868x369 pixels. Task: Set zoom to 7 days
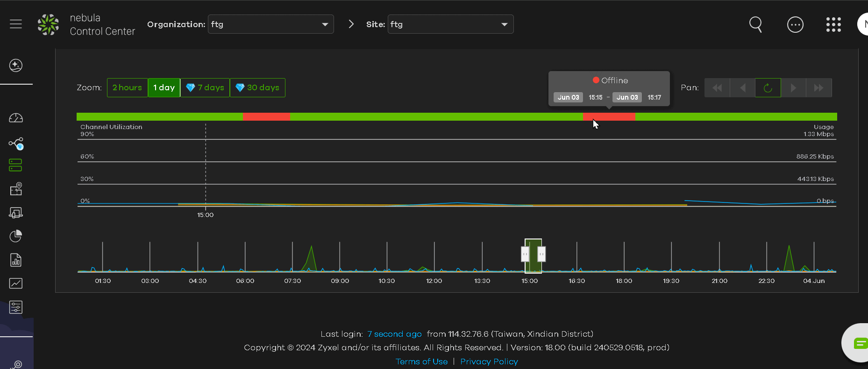pyautogui.click(x=205, y=87)
